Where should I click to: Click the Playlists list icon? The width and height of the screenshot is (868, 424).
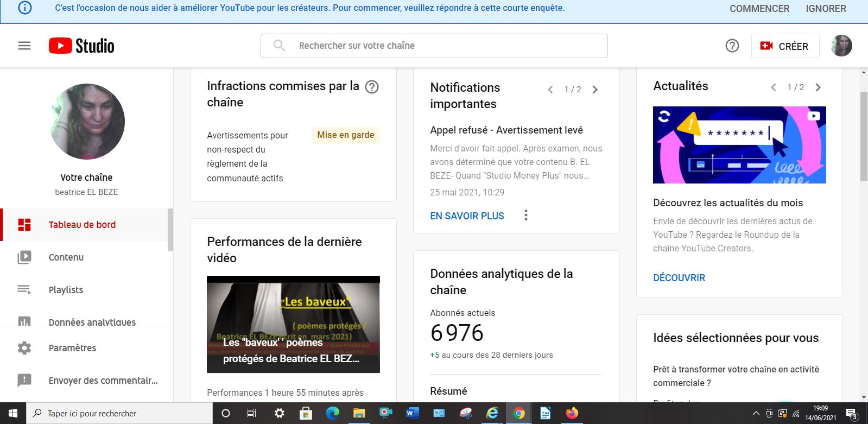point(24,290)
